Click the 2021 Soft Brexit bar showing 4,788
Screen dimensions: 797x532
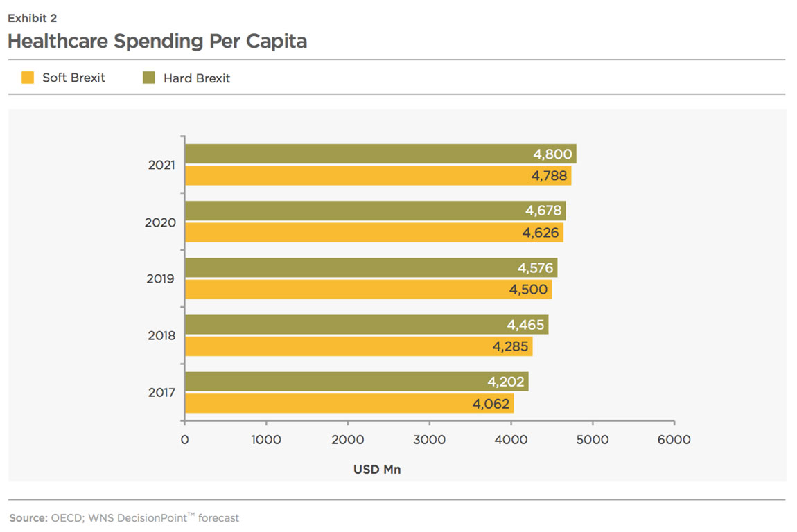point(378,176)
